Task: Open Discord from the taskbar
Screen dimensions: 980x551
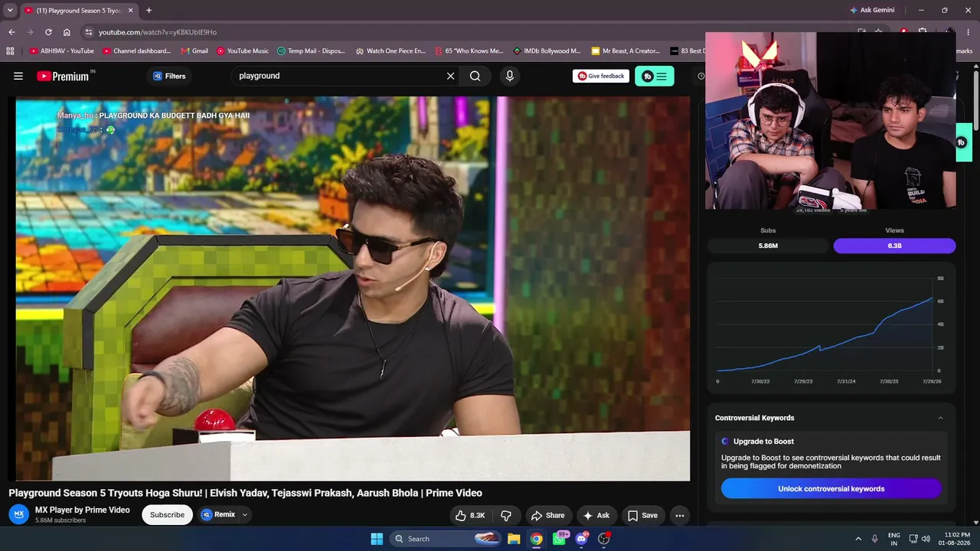Action: [582, 539]
